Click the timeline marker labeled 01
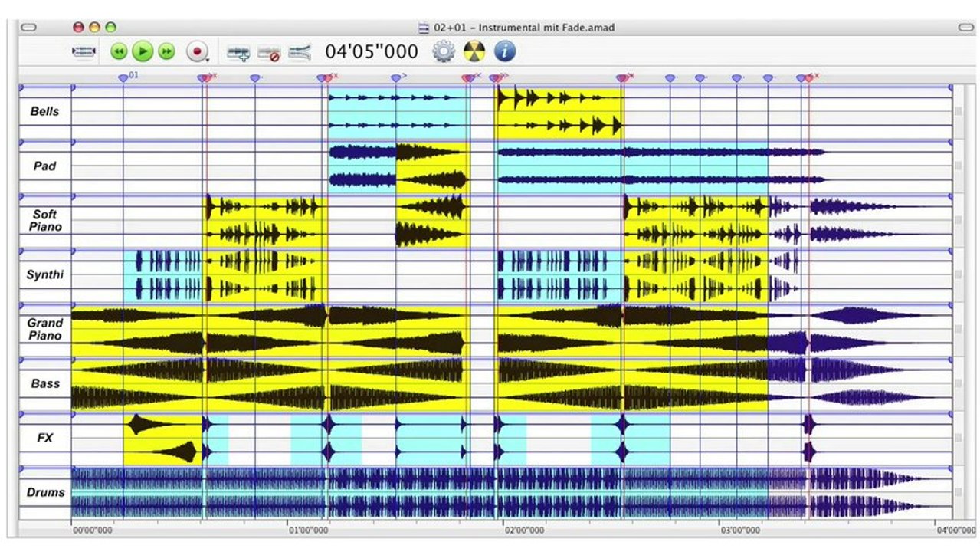Viewport: 980px width, 552px height. 123,77
